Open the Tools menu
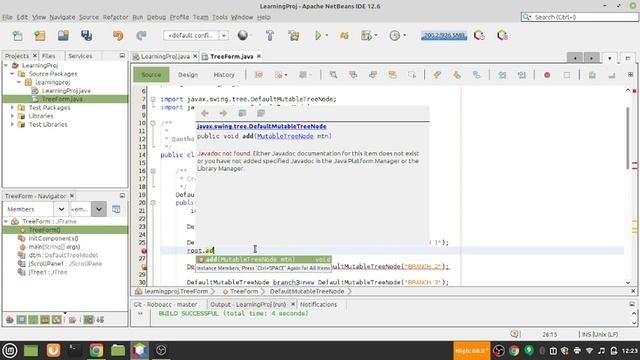640x360 pixels. [220, 17]
